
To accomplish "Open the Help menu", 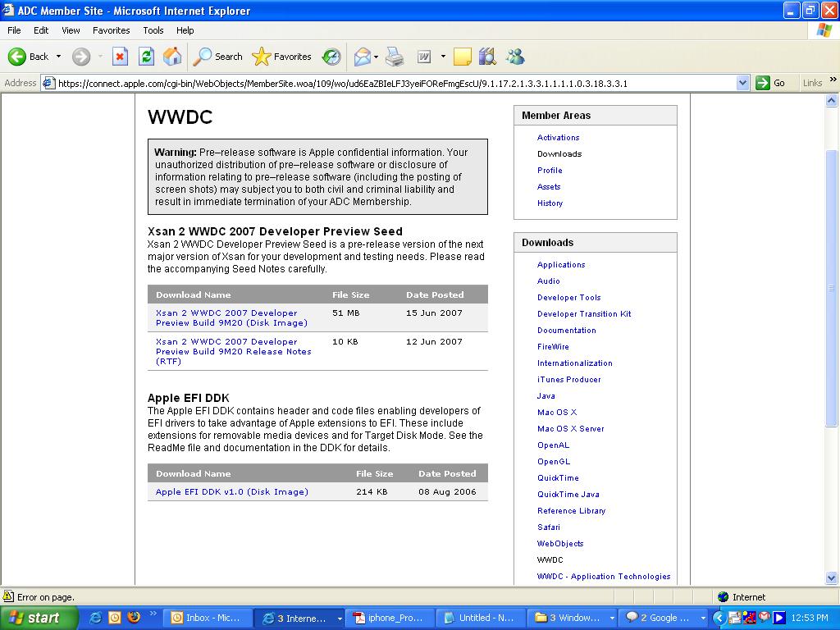I will tap(185, 30).
